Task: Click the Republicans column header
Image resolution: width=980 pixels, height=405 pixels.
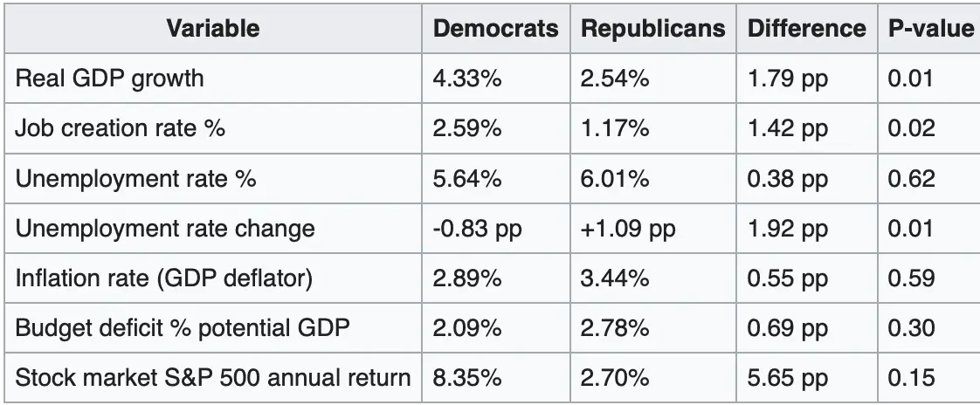Action: pyautogui.click(x=652, y=29)
